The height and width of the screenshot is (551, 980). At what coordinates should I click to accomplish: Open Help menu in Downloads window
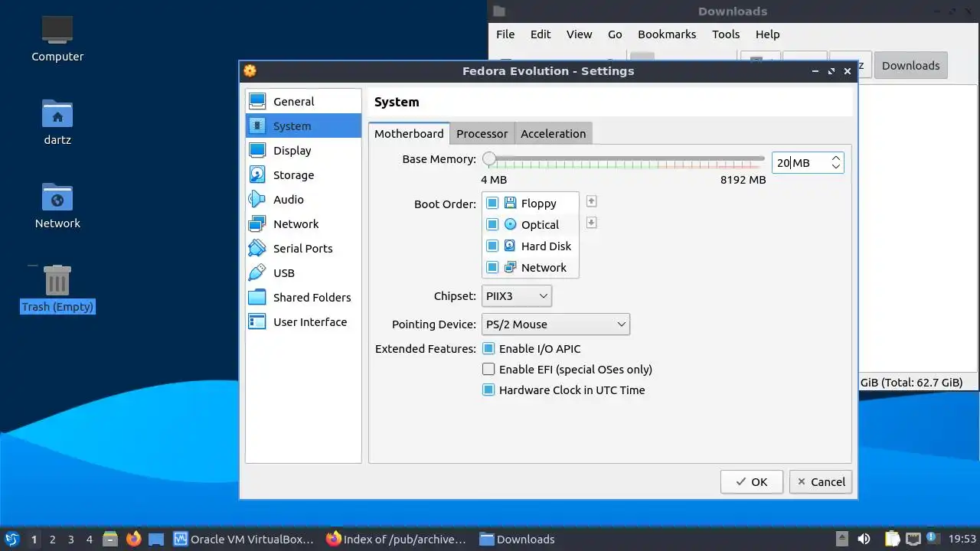(767, 34)
